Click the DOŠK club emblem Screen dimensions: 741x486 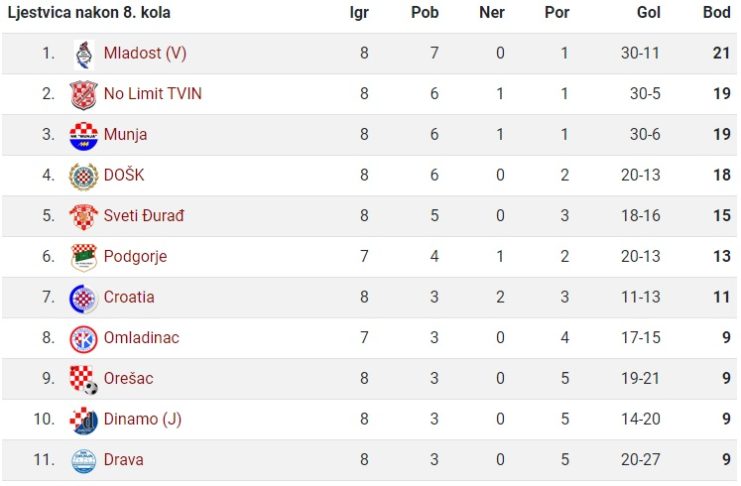pyautogui.click(x=84, y=176)
